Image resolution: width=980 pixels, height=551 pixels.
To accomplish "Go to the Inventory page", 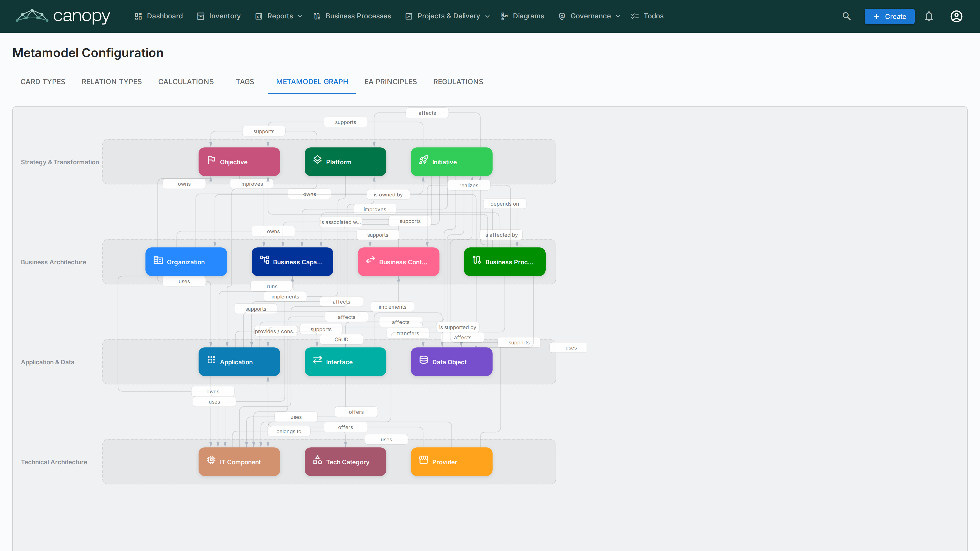I will tap(219, 16).
